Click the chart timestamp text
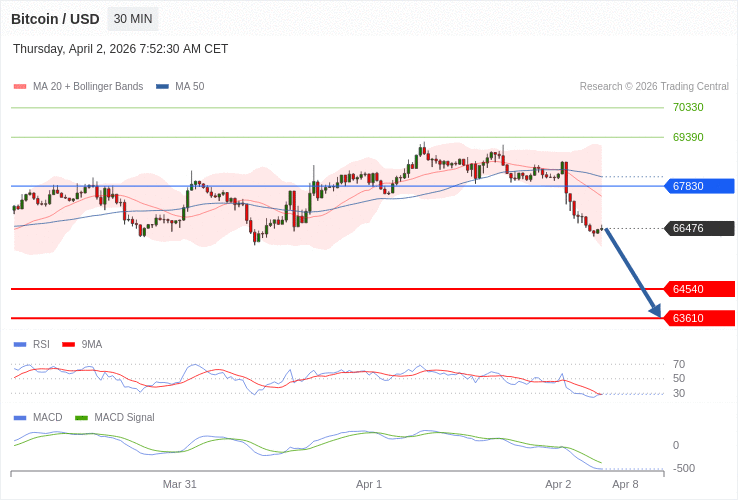The height and width of the screenshot is (500, 738). pos(120,49)
